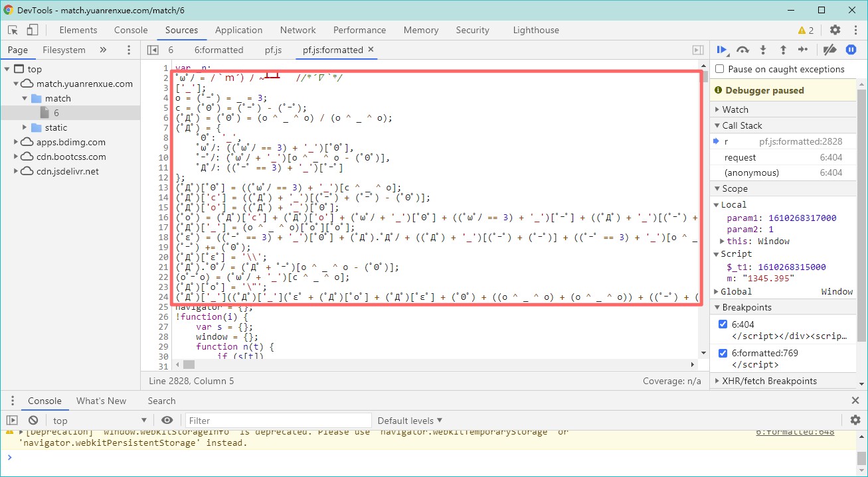Open the Performance panel
868x477 pixels.
click(359, 30)
